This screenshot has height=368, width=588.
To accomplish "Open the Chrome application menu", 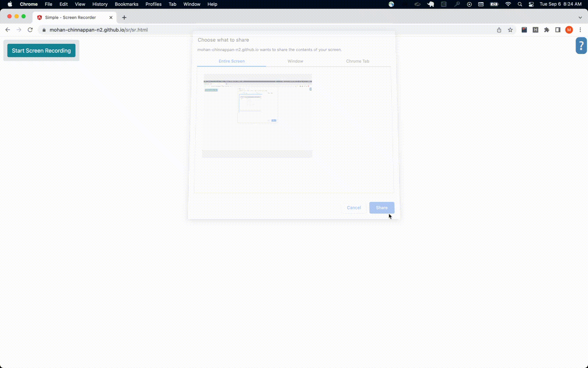I will [29, 4].
